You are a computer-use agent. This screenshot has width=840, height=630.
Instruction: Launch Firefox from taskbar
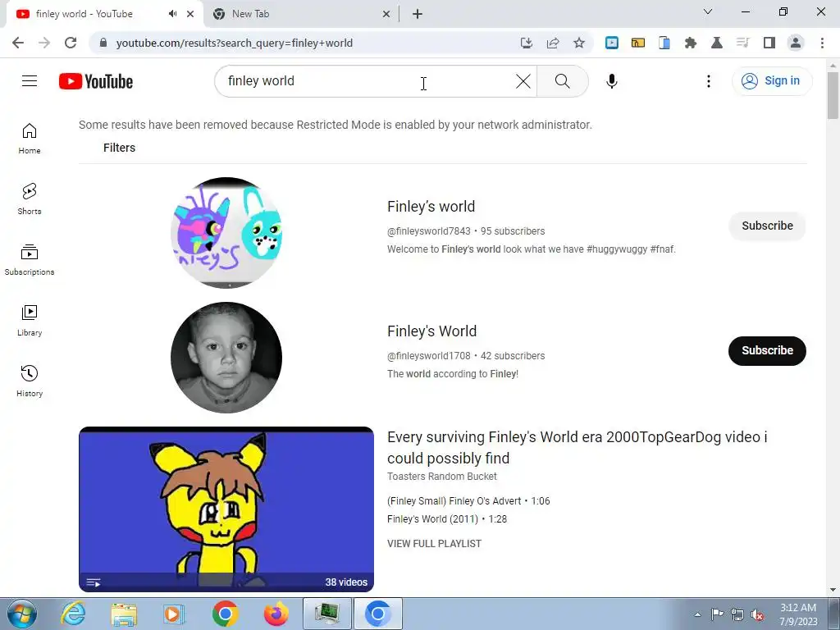[x=276, y=614]
